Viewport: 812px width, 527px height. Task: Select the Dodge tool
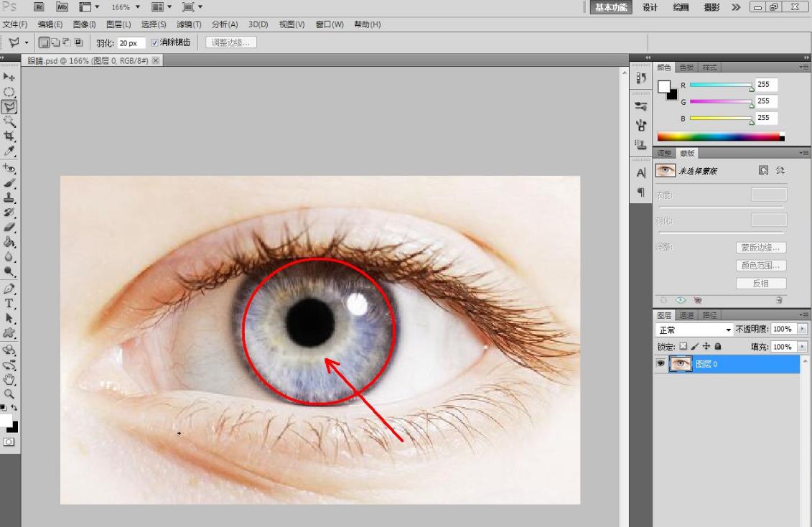pos(9,271)
